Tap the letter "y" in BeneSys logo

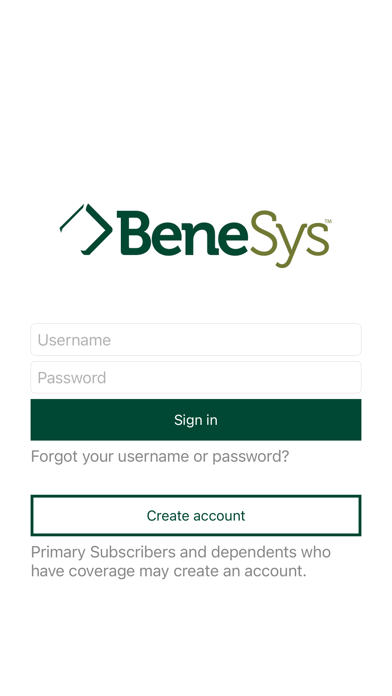pyautogui.click(x=289, y=247)
